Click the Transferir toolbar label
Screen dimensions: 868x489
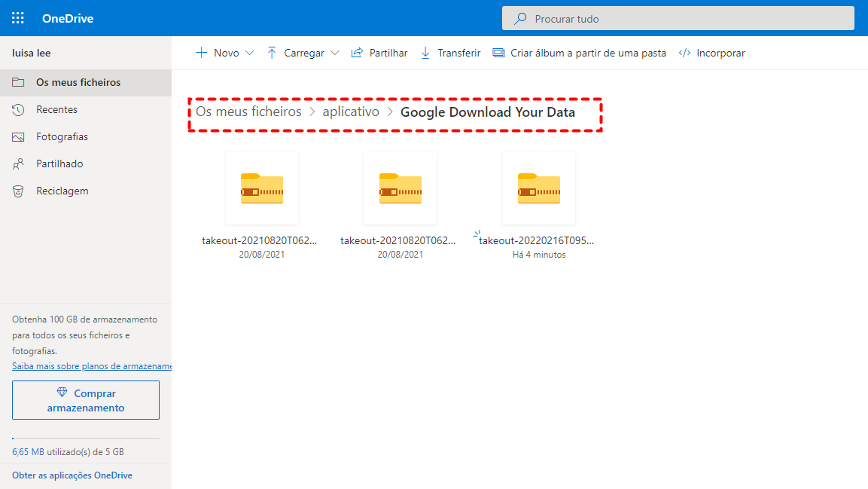click(x=459, y=53)
